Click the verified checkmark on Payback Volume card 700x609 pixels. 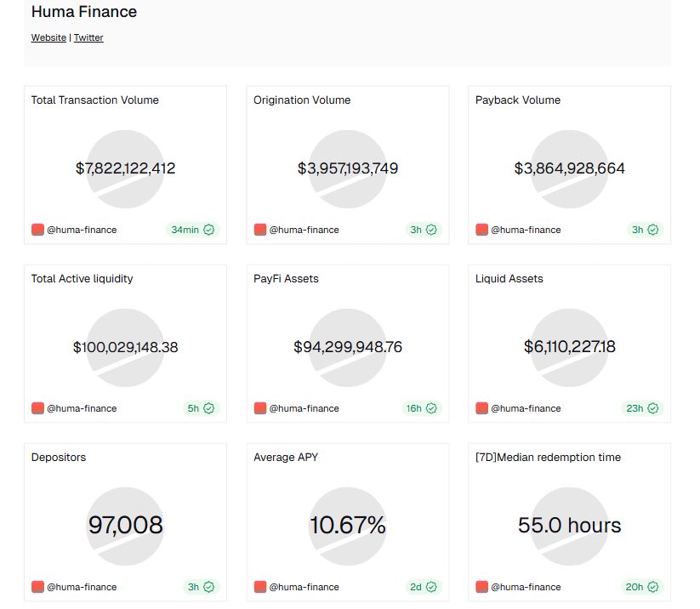click(x=653, y=230)
